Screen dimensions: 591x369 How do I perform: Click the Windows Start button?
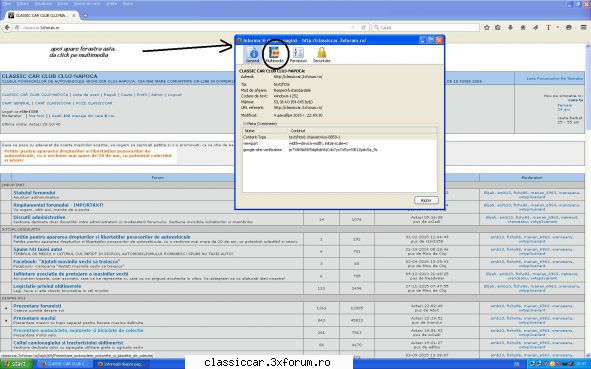(17, 364)
